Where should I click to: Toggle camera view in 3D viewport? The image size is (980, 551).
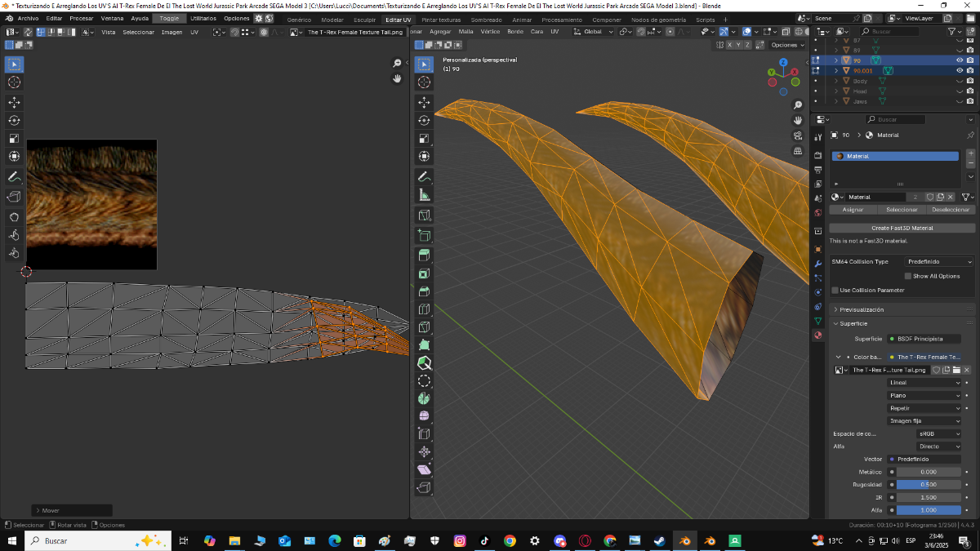[798, 136]
